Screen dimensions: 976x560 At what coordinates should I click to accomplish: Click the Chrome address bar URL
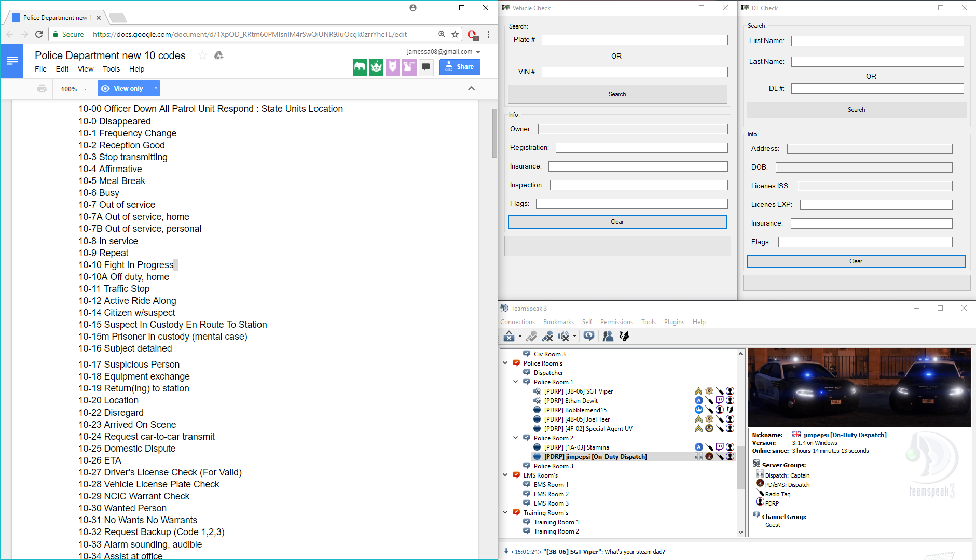pyautogui.click(x=250, y=34)
